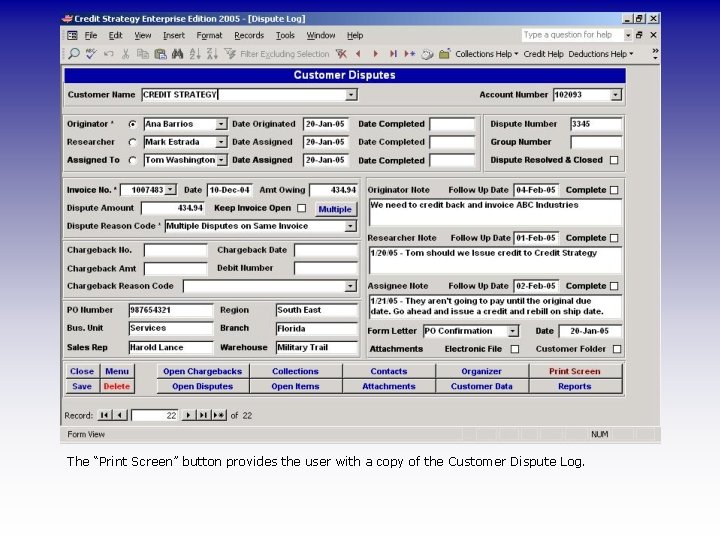Viewport: 720px width, 540px height.
Task: Click the print preview magnifier icon
Action: pos(73,54)
